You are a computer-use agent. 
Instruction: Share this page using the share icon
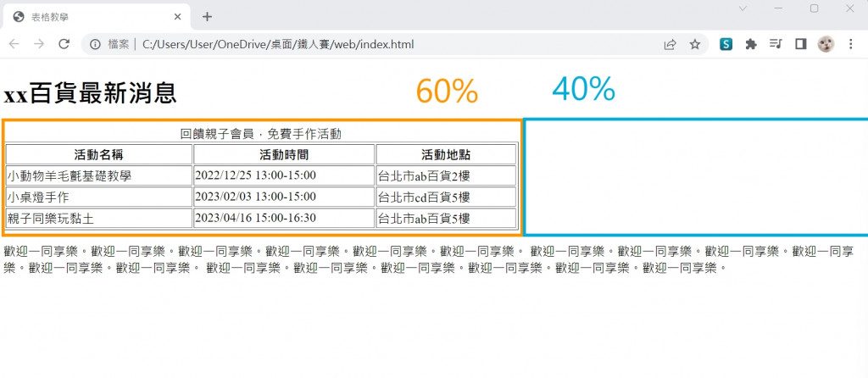pos(670,44)
